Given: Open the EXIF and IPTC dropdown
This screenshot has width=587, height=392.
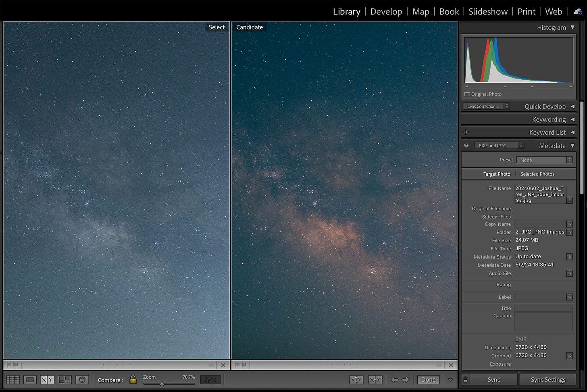Looking at the screenshot, I should click(499, 146).
